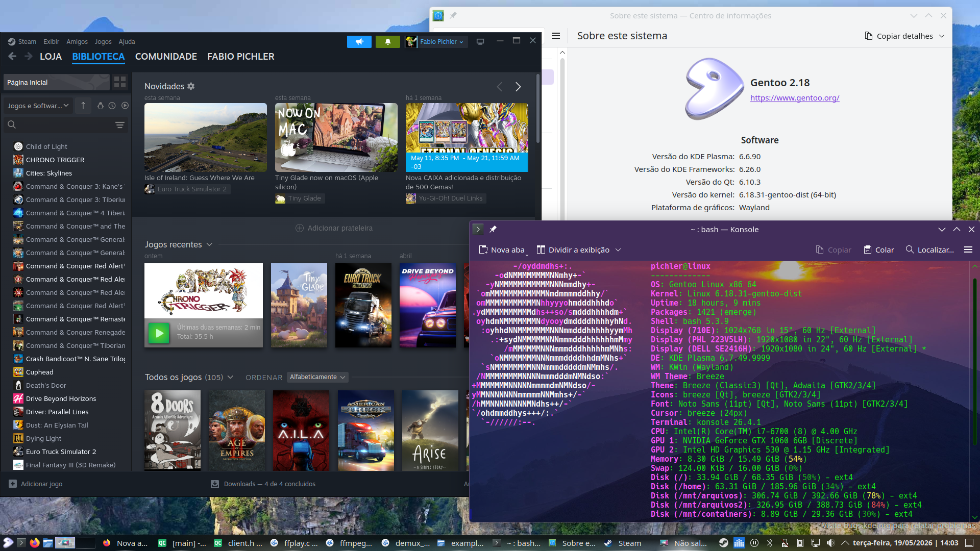
Task: Open the Amigos menu in Steam
Action: point(77,42)
